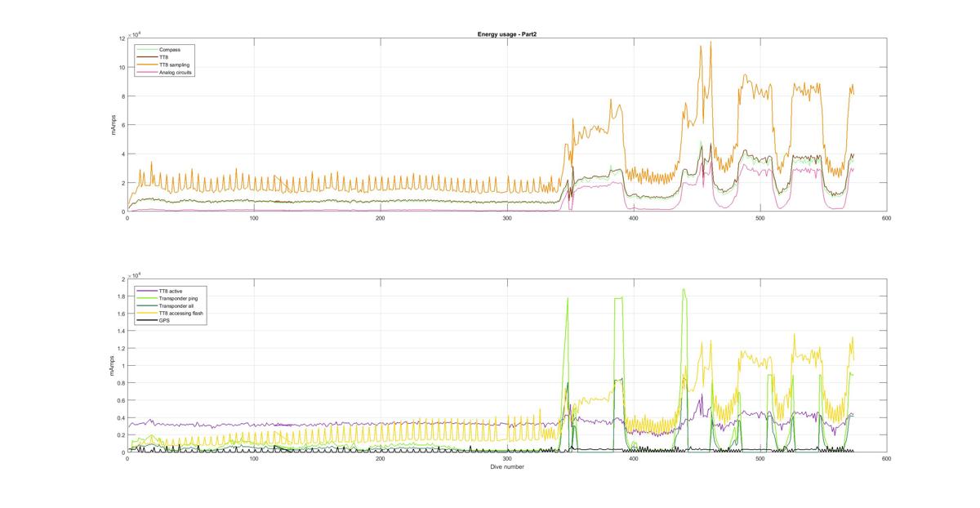Click the 'mAmps' y-axis label of top plot

pos(114,125)
